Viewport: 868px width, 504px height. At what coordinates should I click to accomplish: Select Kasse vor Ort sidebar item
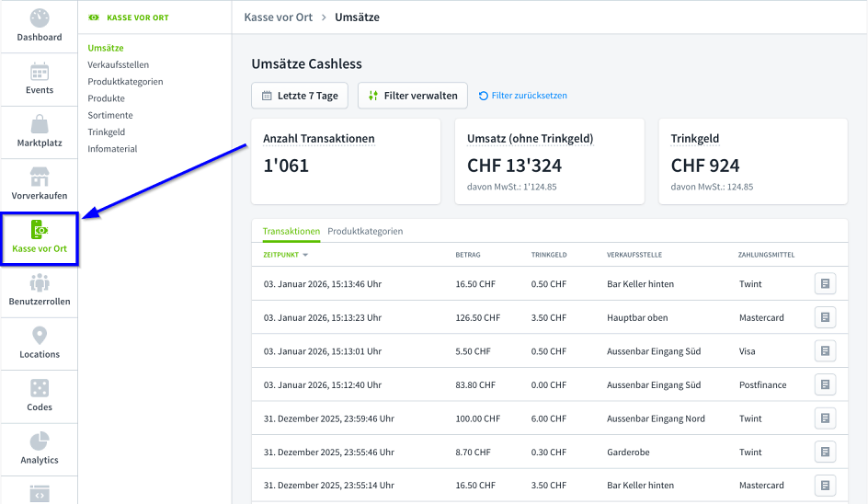40,239
